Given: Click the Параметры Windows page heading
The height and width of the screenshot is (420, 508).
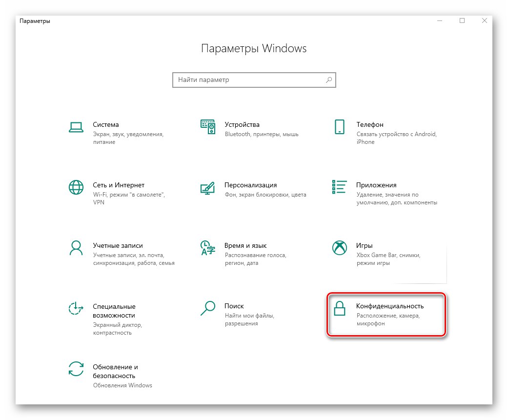Looking at the screenshot, I should tap(254, 48).
